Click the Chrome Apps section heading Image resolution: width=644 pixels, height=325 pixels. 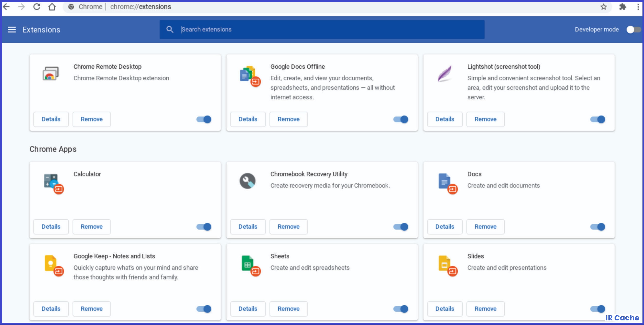tap(53, 149)
